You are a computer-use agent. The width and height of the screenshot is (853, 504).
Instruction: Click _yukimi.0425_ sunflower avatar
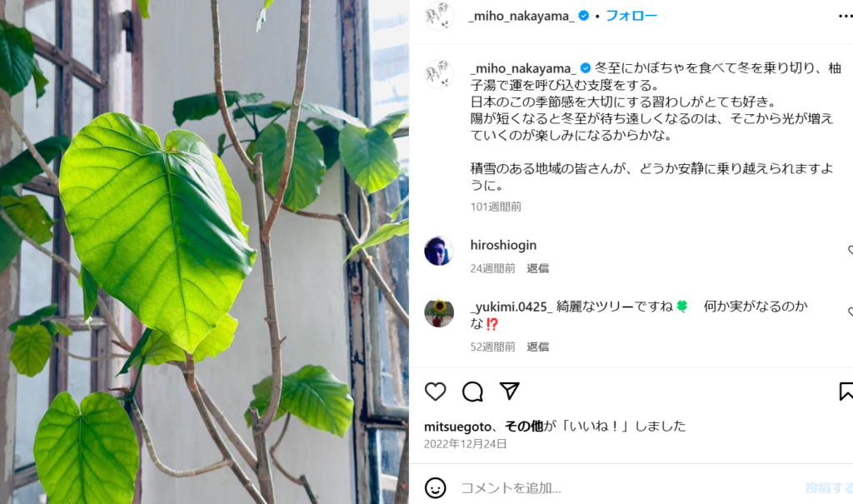(x=438, y=313)
